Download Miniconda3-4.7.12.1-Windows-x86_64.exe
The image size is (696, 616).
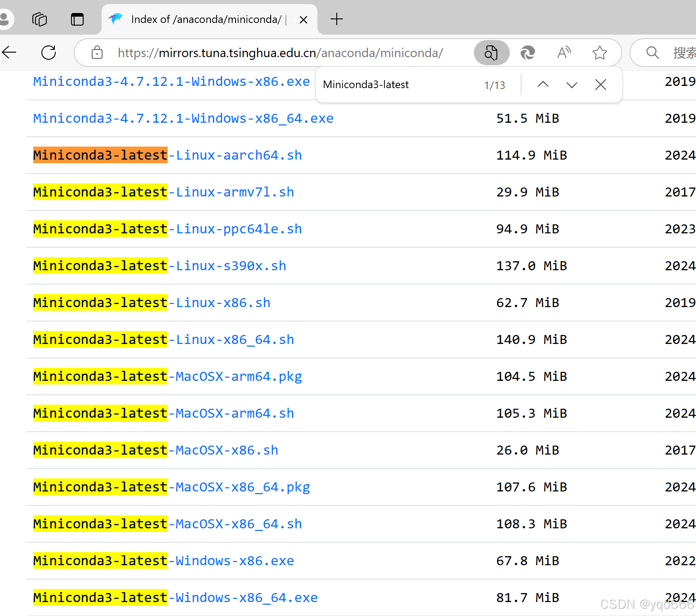pos(183,118)
